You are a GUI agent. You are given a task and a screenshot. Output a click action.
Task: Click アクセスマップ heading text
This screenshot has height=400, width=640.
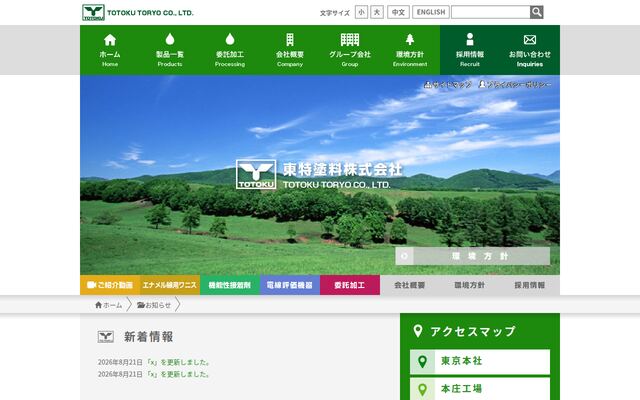[473, 331]
